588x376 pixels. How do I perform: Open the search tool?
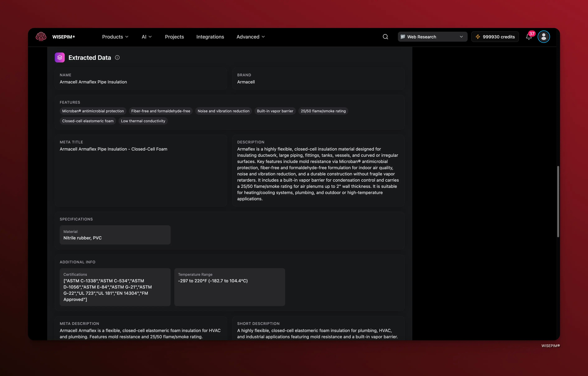tap(385, 37)
